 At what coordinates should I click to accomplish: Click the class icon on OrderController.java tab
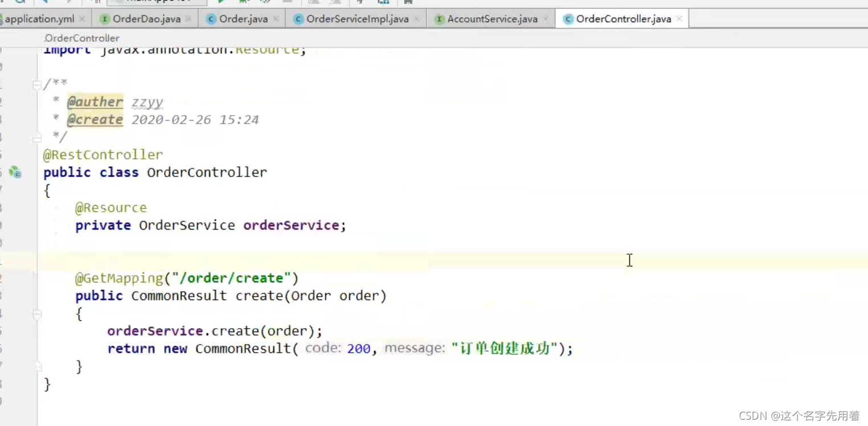pyautogui.click(x=568, y=19)
